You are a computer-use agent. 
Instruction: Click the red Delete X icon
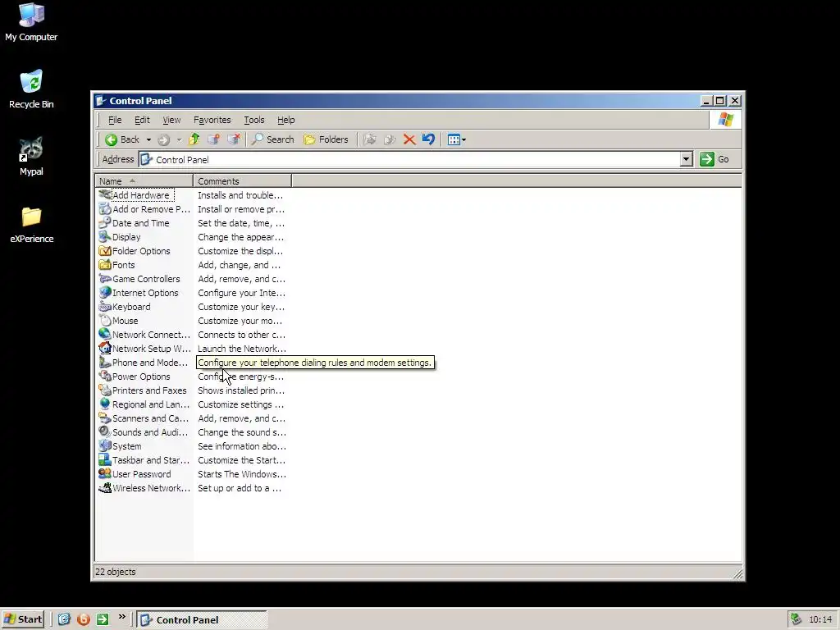409,139
